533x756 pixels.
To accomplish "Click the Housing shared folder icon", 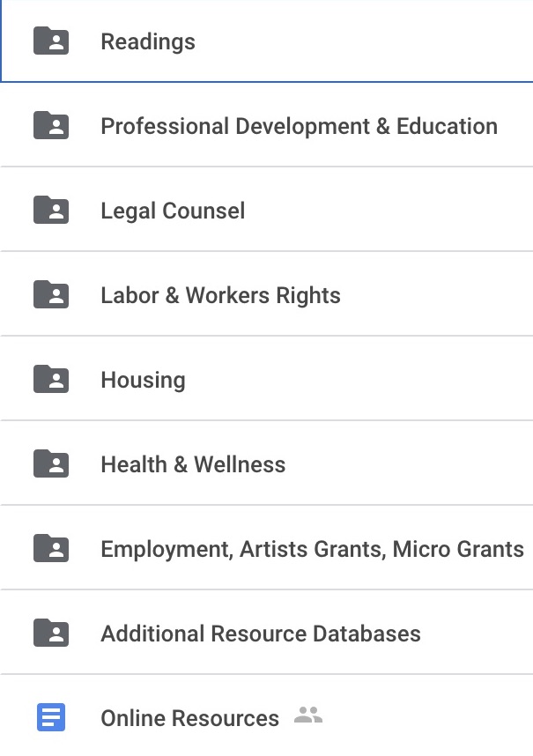I will [x=51, y=379].
